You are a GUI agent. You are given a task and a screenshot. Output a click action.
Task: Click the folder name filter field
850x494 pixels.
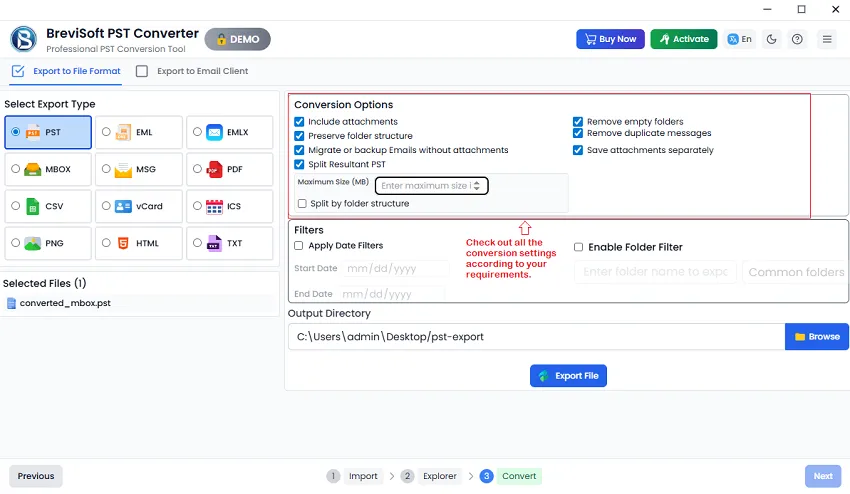[x=655, y=272]
